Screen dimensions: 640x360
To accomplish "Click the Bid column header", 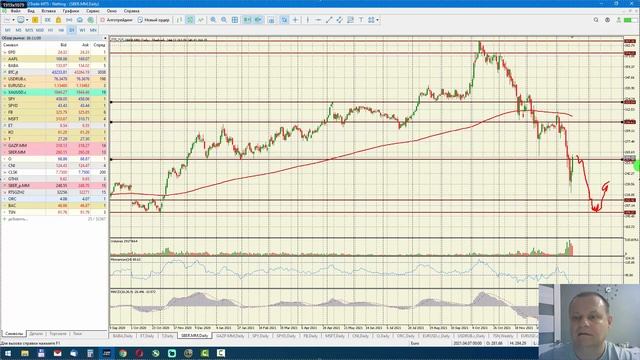I will 63,45.
